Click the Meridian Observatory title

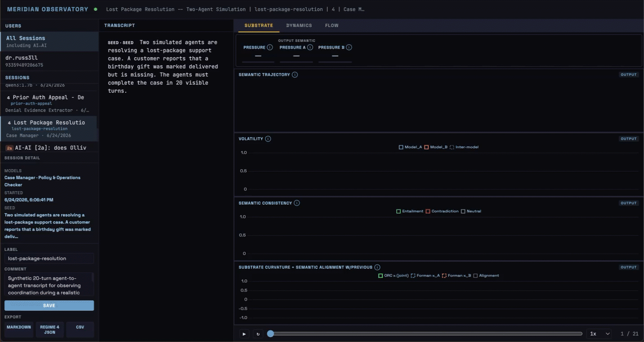48,9
